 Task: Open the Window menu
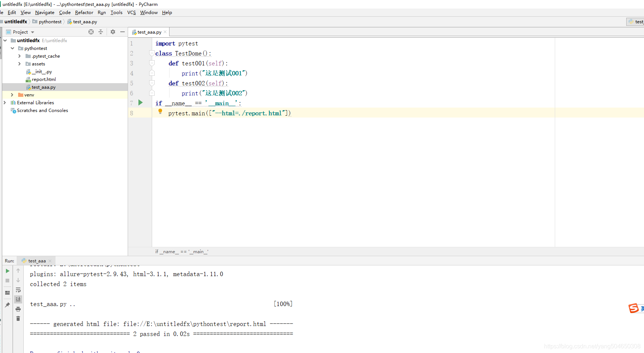click(149, 13)
